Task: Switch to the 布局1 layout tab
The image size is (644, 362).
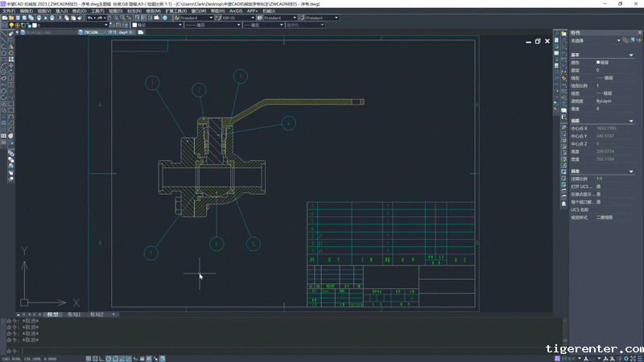Action: pyautogui.click(x=75, y=314)
